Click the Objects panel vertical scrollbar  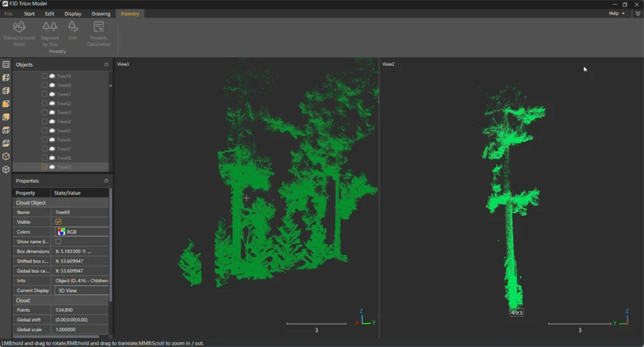click(111, 85)
